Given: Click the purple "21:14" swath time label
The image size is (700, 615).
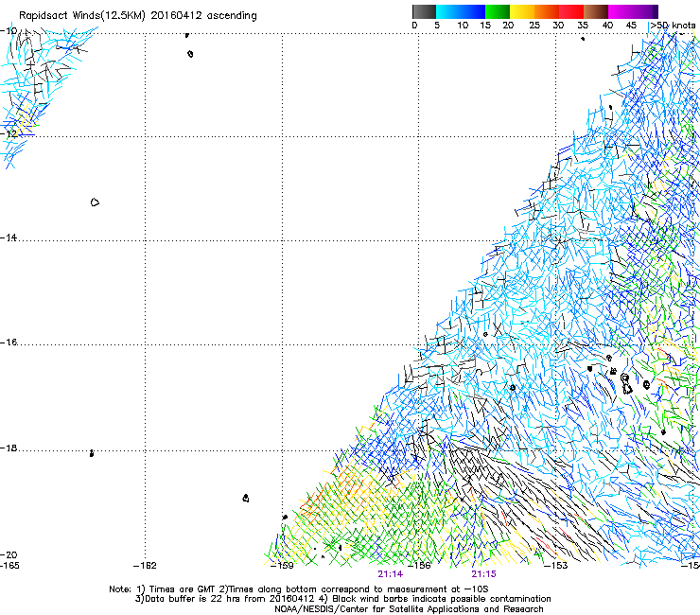Looking at the screenshot, I should pos(390,574).
